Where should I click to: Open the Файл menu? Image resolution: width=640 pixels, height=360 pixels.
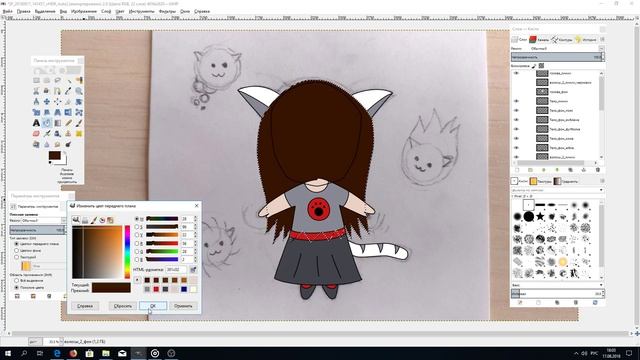(x=7, y=11)
